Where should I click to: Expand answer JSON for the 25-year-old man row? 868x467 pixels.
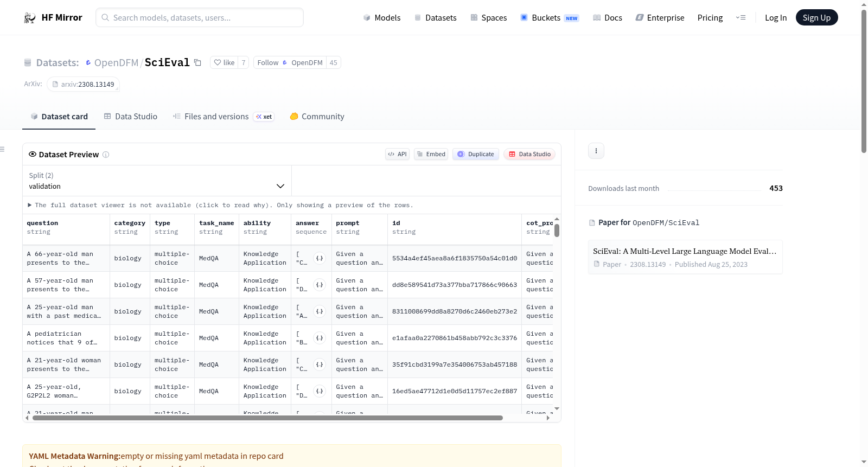(x=320, y=311)
